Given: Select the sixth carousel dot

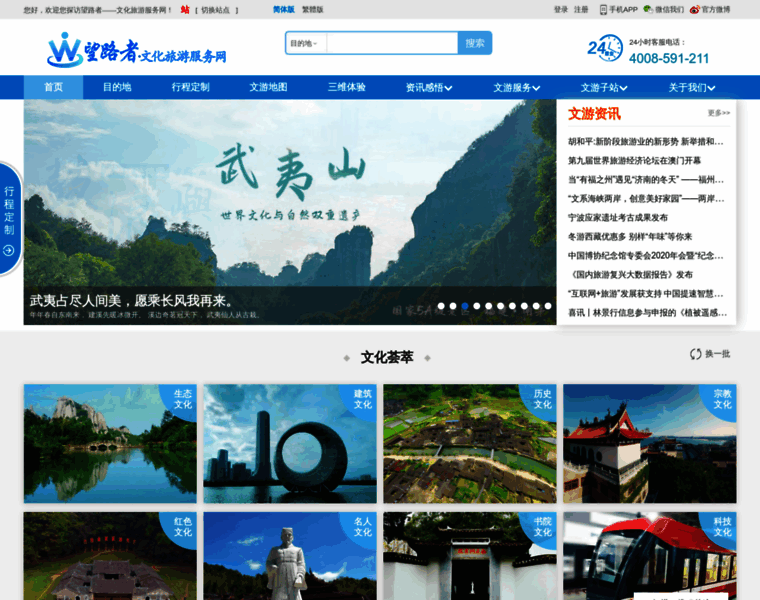Looking at the screenshot, I should 500,306.
